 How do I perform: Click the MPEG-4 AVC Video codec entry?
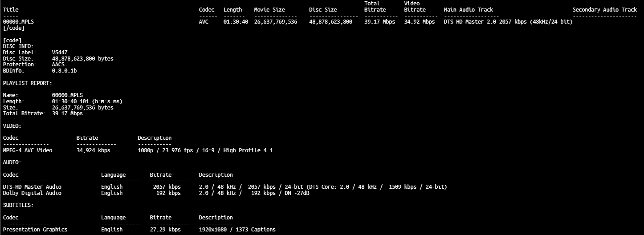28,150
